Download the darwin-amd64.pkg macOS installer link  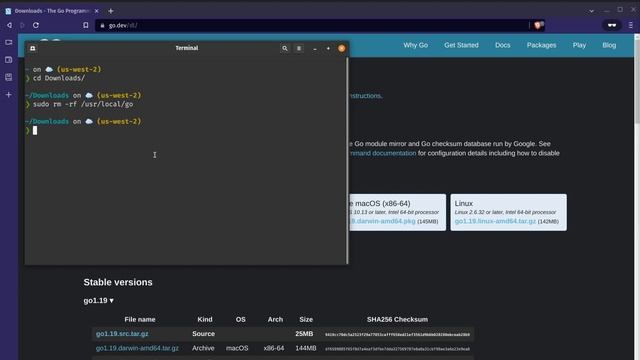point(383,221)
